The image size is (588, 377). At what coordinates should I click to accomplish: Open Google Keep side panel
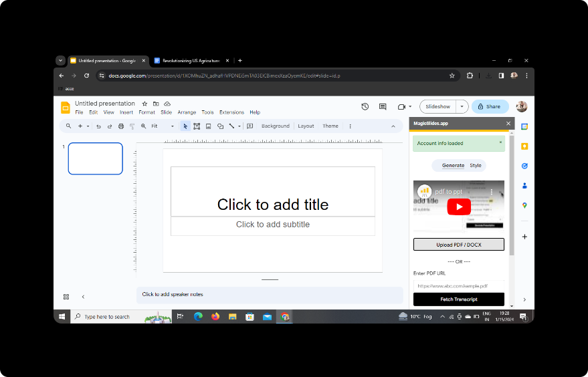tap(524, 146)
